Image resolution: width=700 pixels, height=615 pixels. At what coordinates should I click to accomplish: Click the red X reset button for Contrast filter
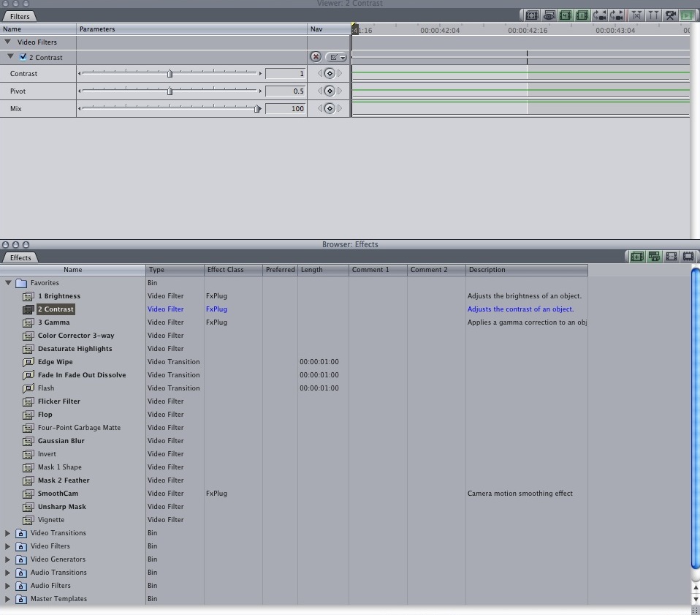(316, 57)
